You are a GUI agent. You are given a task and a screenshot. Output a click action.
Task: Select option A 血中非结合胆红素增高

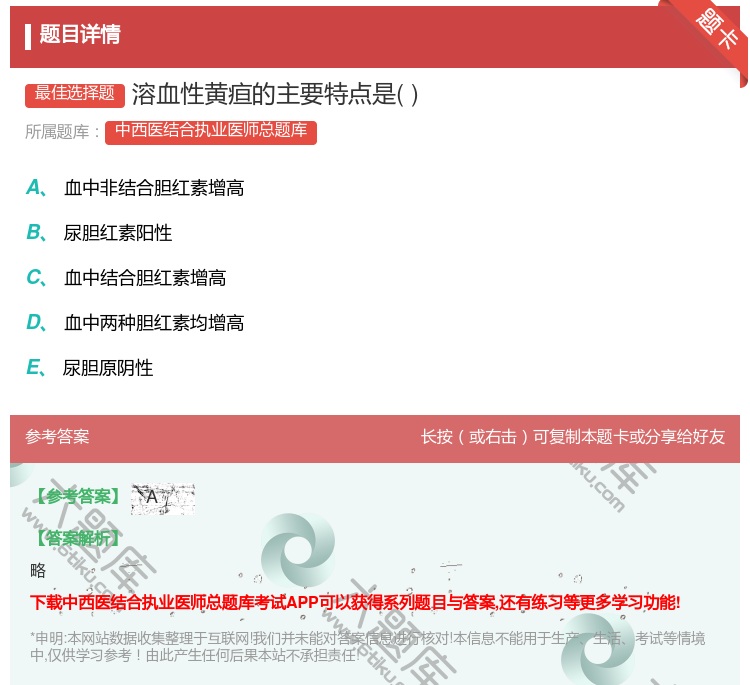135,188
